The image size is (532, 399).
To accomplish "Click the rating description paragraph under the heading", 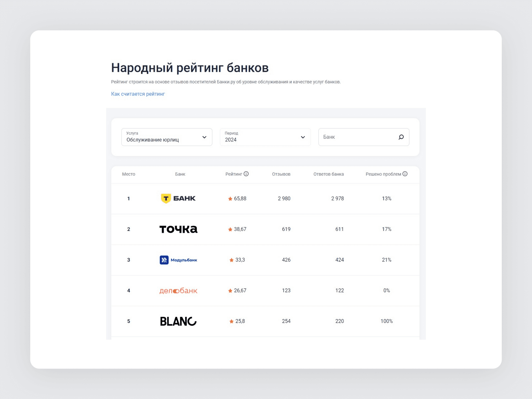I will coord(226,82).
